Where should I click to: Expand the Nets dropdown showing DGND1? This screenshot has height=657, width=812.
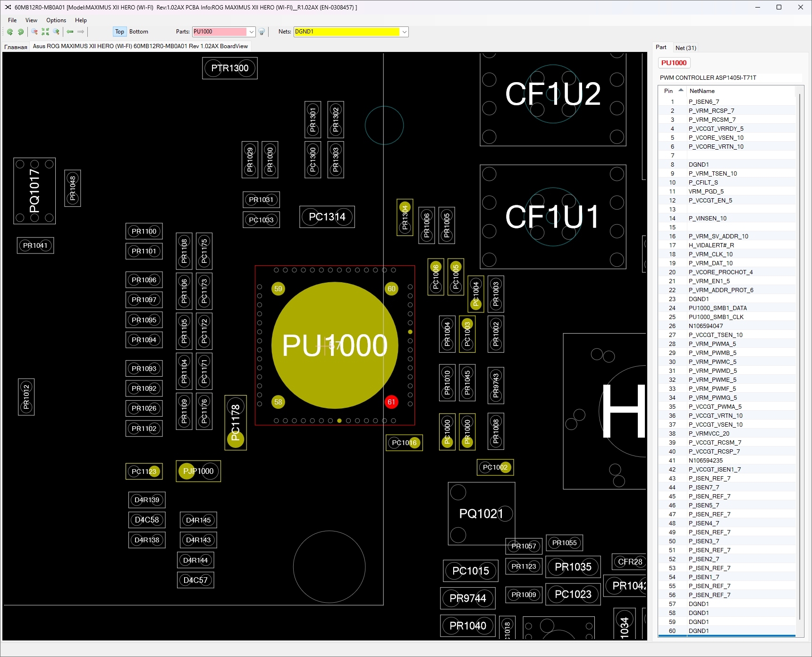(x=404, y=32)
